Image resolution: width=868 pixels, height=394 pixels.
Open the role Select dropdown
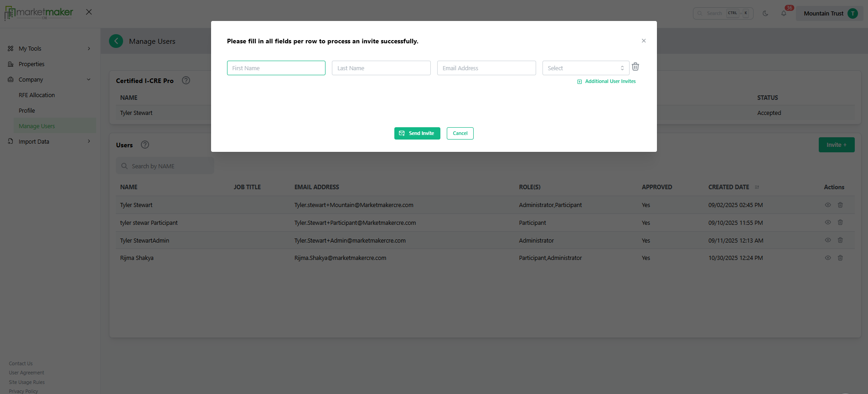click(585, 68)
